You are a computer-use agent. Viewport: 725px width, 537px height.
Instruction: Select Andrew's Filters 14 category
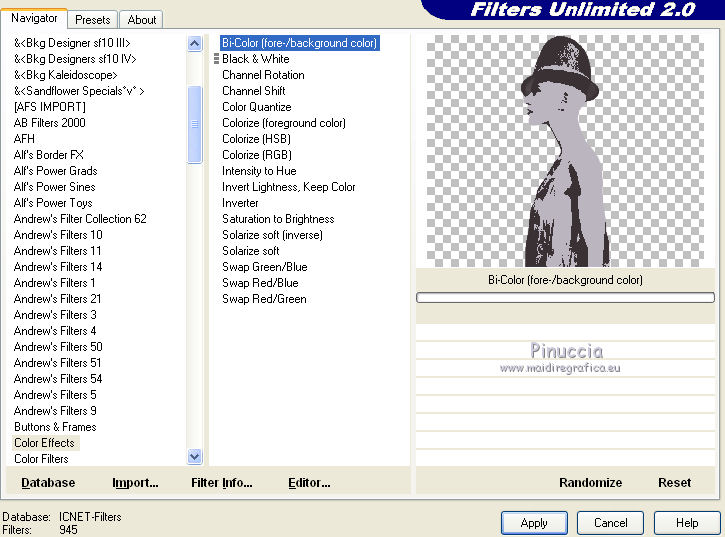(x=58, y=267)
